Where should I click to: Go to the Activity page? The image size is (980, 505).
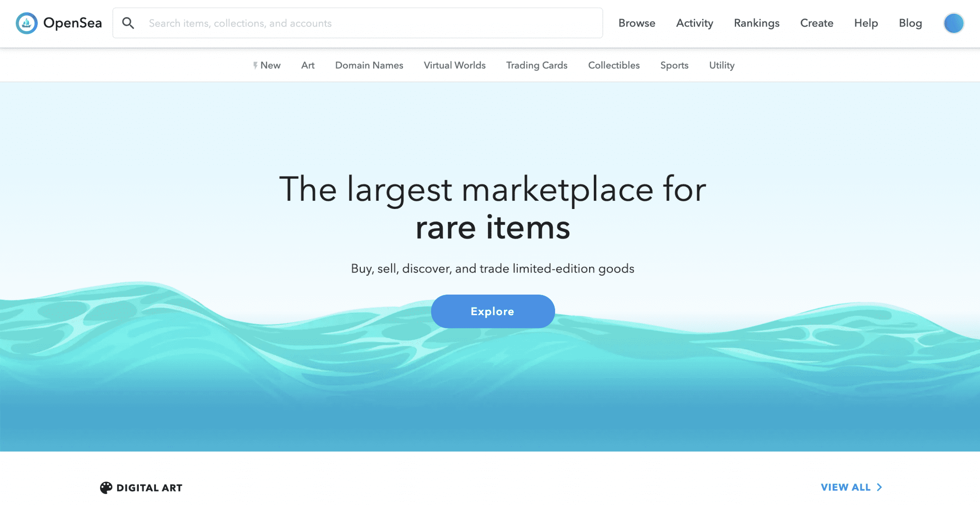(694, 23)
